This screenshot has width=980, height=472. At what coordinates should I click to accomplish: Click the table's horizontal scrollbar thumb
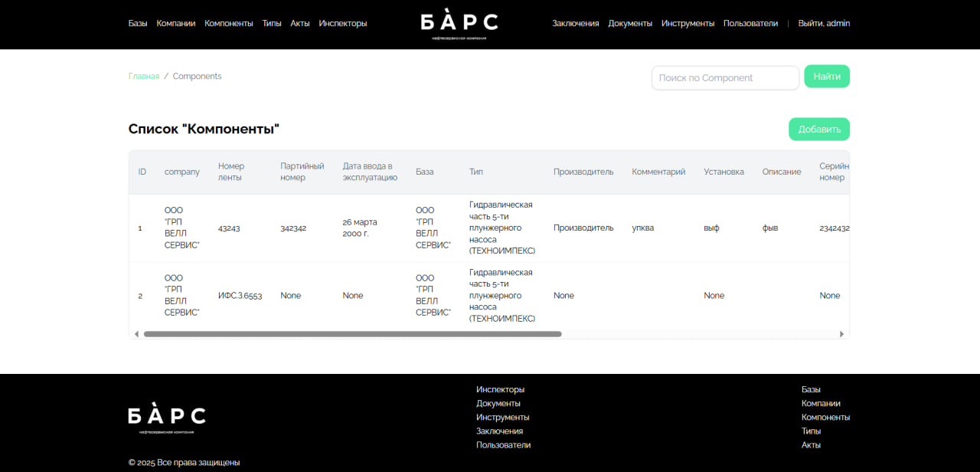click(x=352, y=334)
